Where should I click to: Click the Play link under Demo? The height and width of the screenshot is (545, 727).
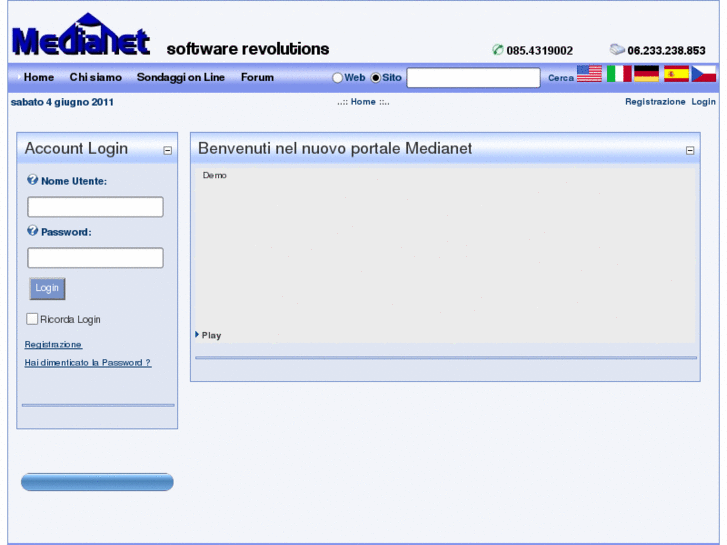click(211, 335)
